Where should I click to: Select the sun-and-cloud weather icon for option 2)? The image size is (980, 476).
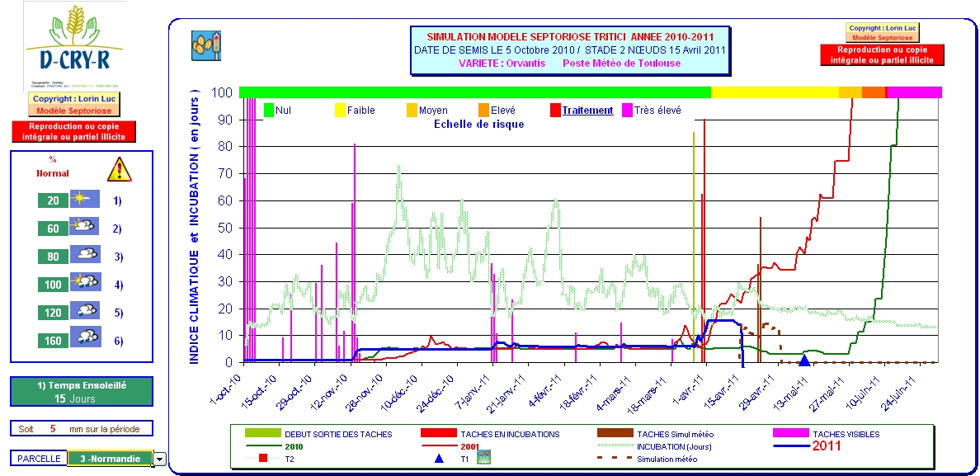(84, 228)
